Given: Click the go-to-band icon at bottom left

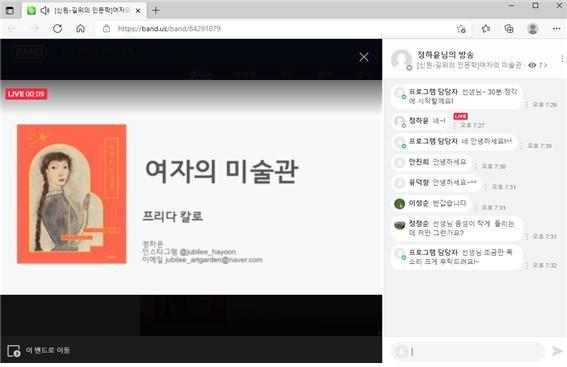Looking at the screenshot, I should (x=14, y=350).
